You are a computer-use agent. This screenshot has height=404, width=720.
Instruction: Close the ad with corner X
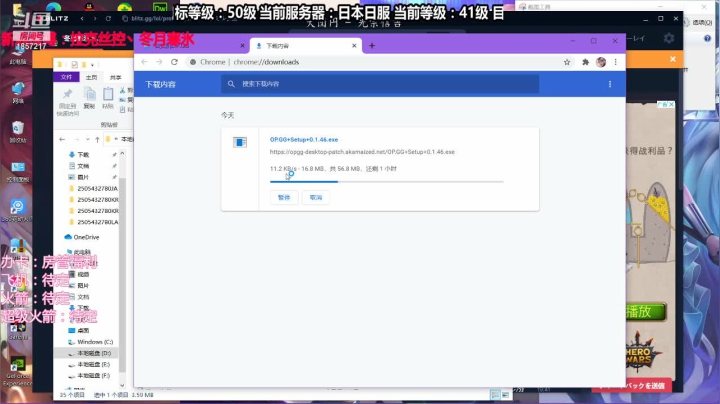pyautogui.click(x=671, y=104)
